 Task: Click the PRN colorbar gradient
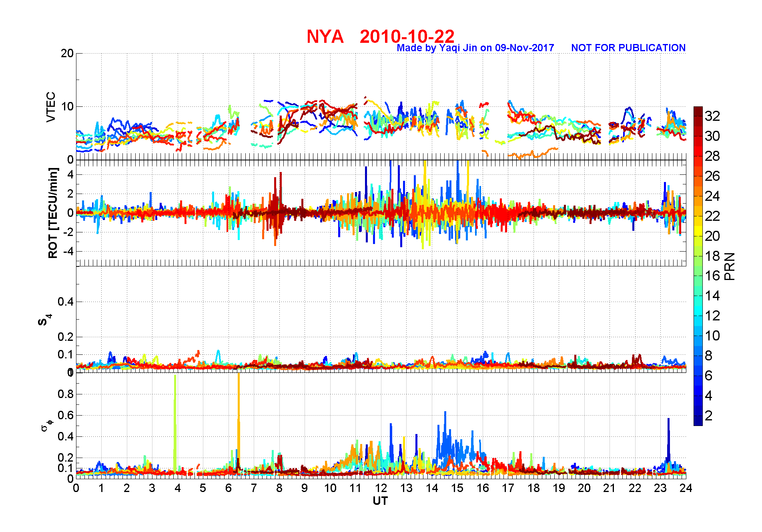[x=698, y=266]
